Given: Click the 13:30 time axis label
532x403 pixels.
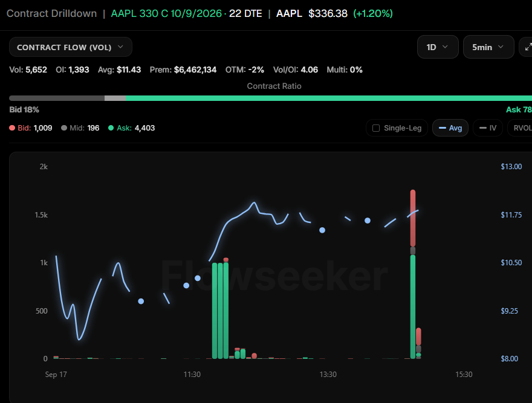Looking at the screenshot, I should [328, 375].
